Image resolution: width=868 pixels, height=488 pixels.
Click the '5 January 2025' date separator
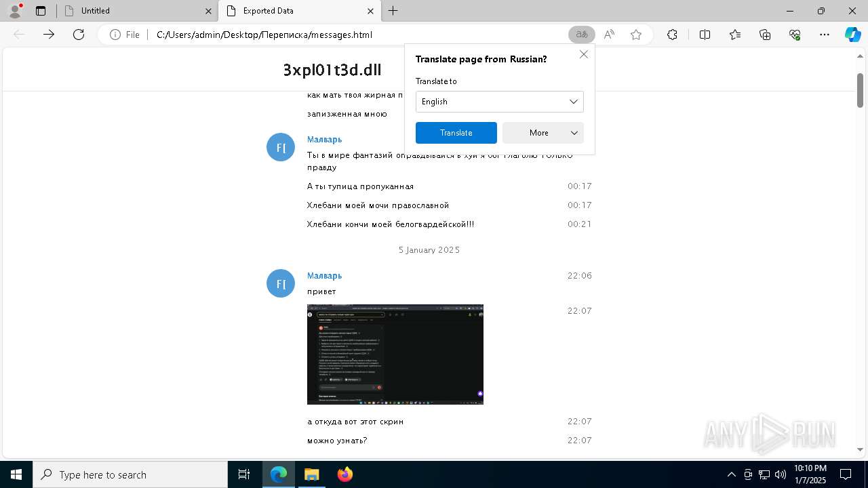(429, 250)
